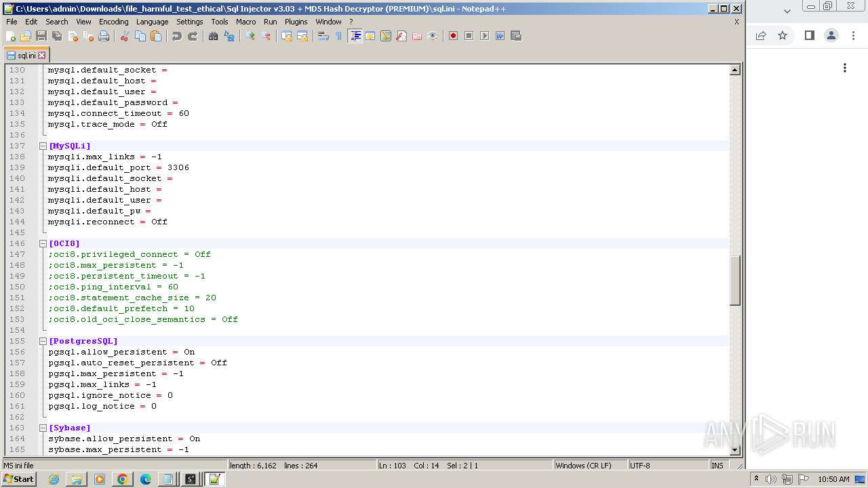Stop macro recording with the square button

[469, 36]
